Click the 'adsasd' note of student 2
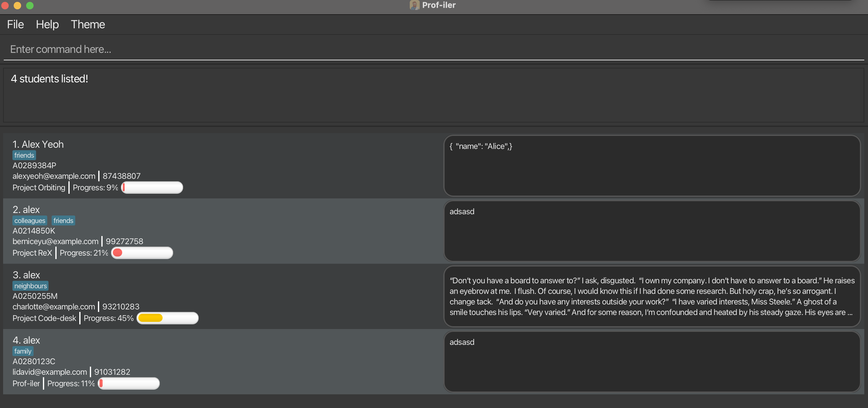Image resolution: width=868 pixels, height=408 pixels. 652,231
